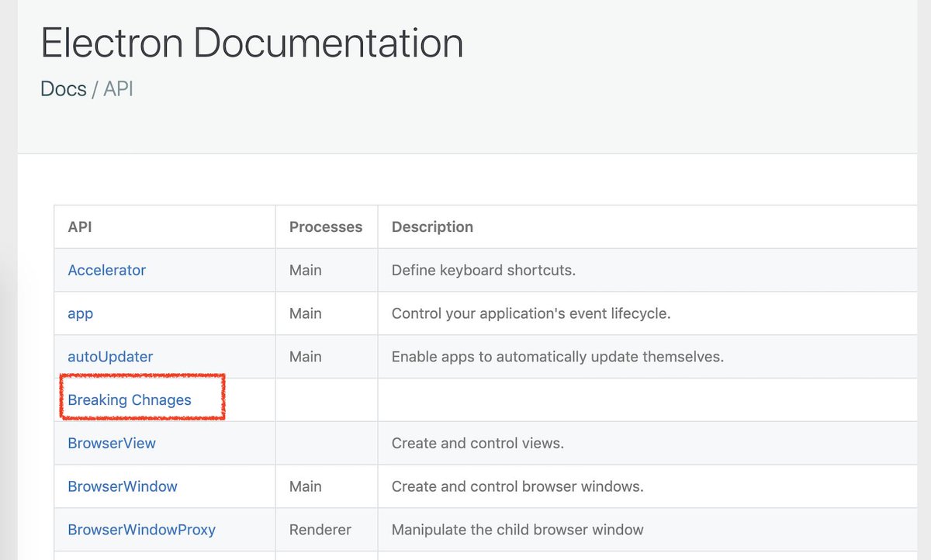The width and height of the screenshot is (931, 560).
Task: Select 'Enable apps to automatically update themselves.' text
Action: click(558, 357)
